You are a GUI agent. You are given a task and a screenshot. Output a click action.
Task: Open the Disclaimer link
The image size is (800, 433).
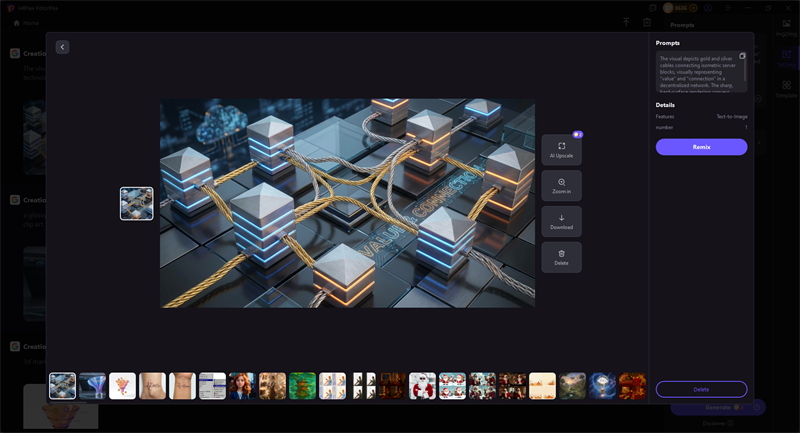pos(718,423)
